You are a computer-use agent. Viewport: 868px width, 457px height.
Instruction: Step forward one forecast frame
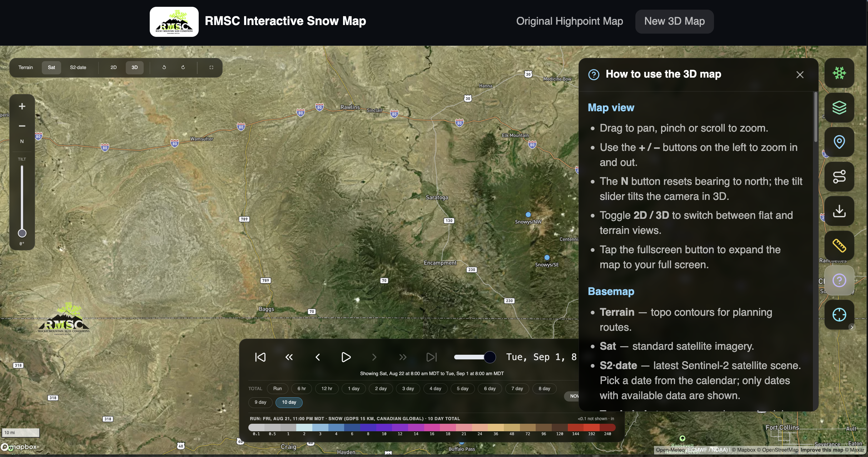(374, 357)
